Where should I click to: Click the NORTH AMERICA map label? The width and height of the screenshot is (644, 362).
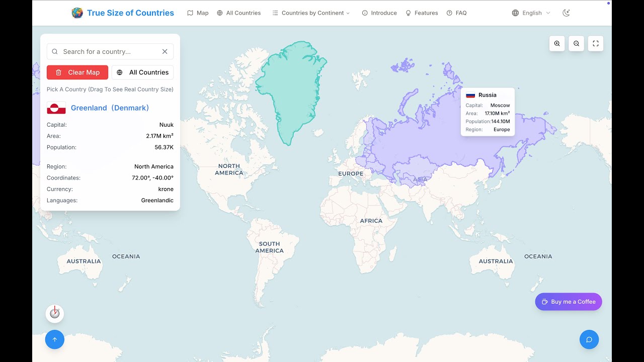[x=229, y=169]
